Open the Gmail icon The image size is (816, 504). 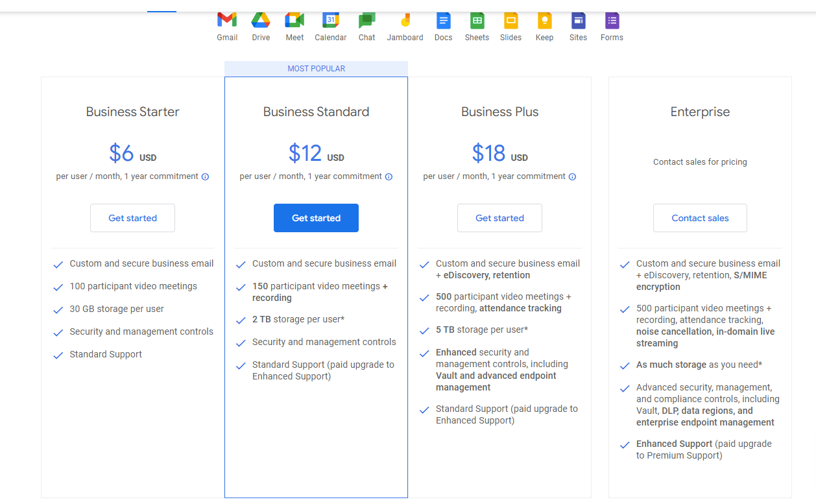click(x=226, y=21)
